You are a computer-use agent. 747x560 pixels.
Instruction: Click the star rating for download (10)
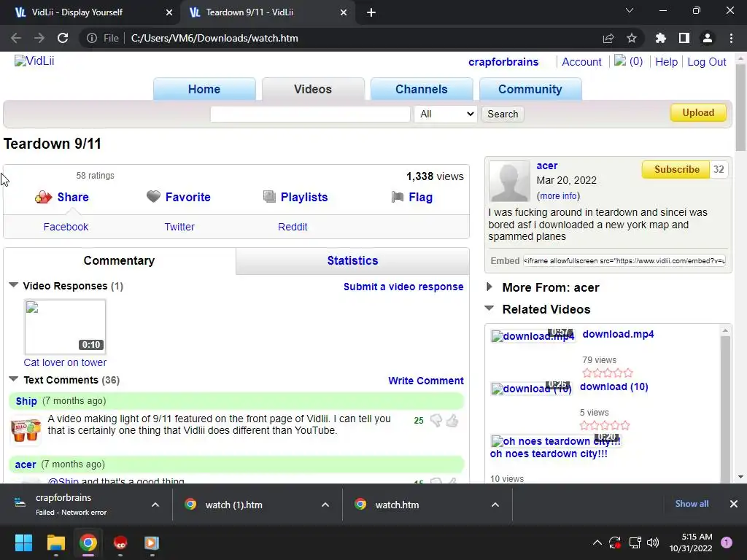(605, 425)
